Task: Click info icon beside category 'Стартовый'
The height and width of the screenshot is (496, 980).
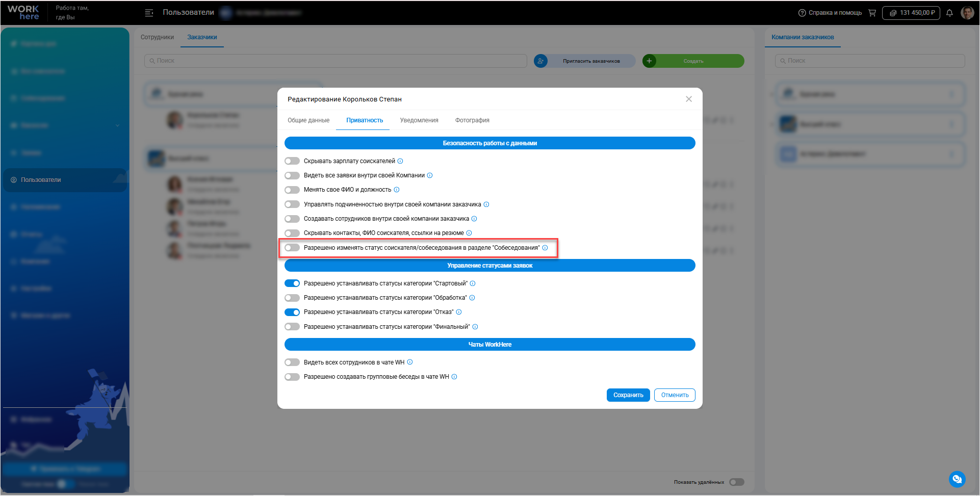Action: tap(473, 283)
